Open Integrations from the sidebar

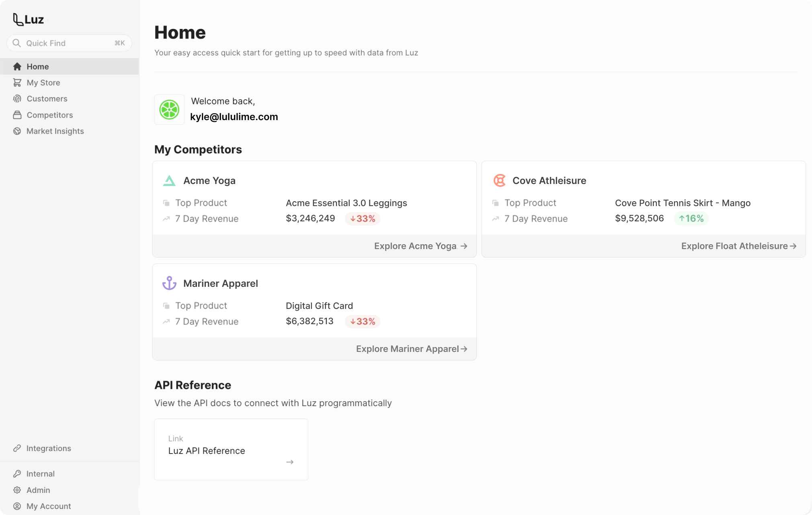coord(49,448)
